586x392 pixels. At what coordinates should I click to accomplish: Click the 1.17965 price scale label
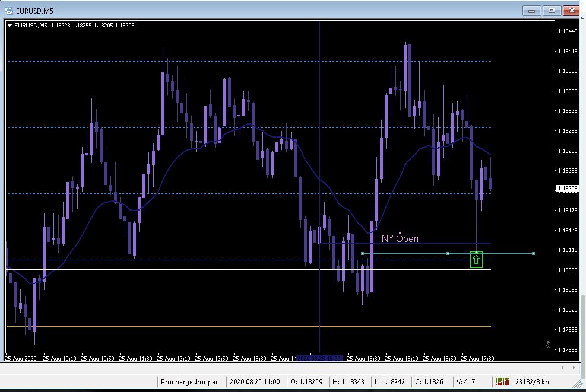pyautogui.click(x=568, y=350)
